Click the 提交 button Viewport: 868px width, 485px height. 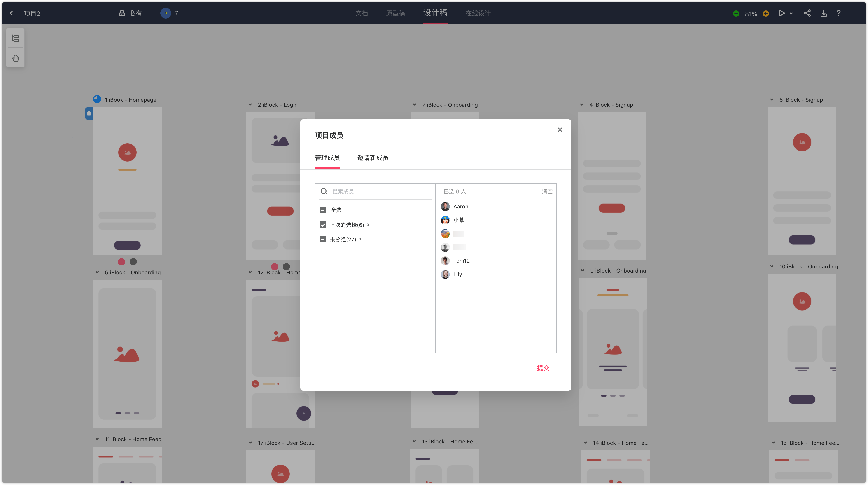pyautogui.click(x=543, y=368)
